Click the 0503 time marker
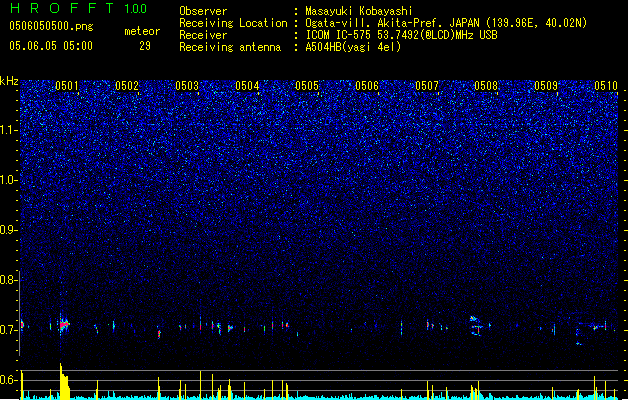The image size is (629, 400). (187, 86)
